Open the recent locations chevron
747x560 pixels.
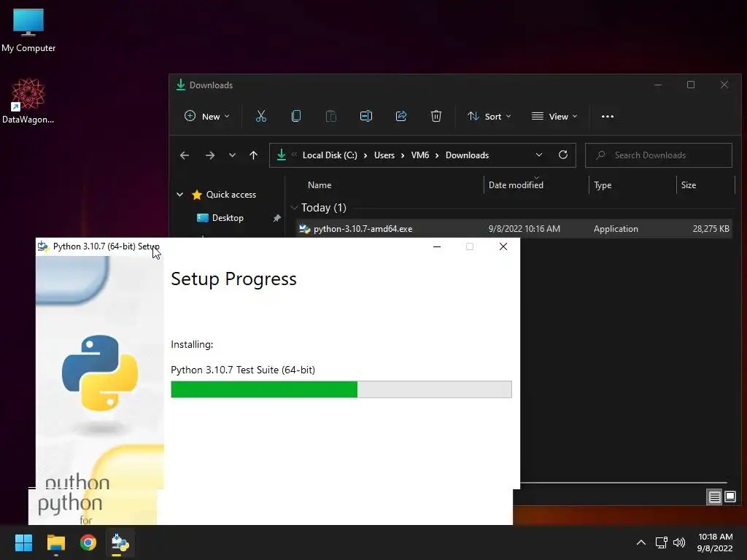[x=232, y=155]
